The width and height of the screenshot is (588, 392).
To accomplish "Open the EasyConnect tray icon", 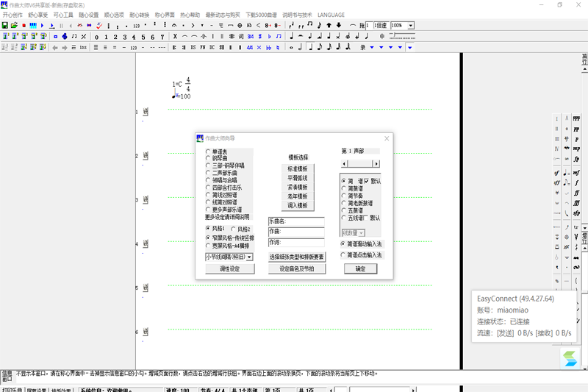I will pyautogui.click(x=570, y=359).
